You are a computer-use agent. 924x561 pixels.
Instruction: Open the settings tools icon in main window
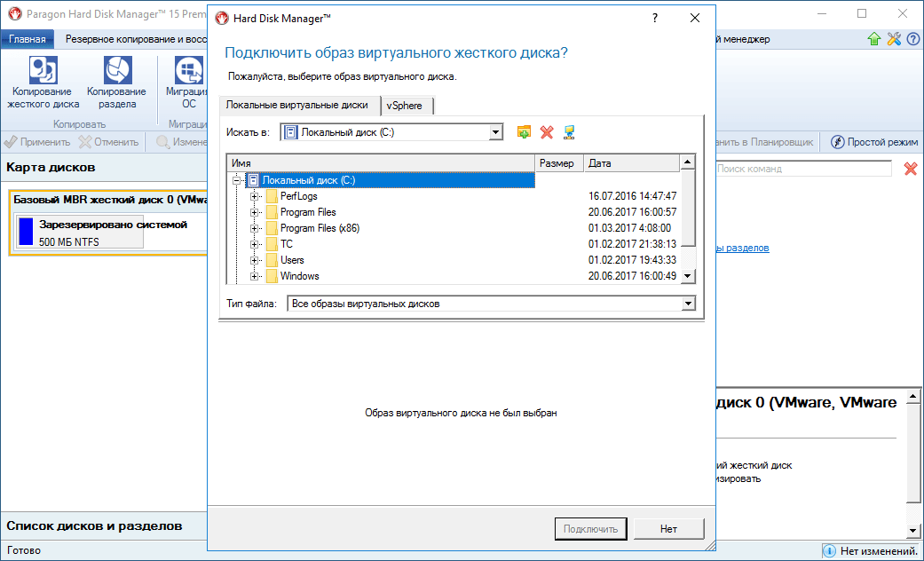pyautogui.click(x=894, y=39)
